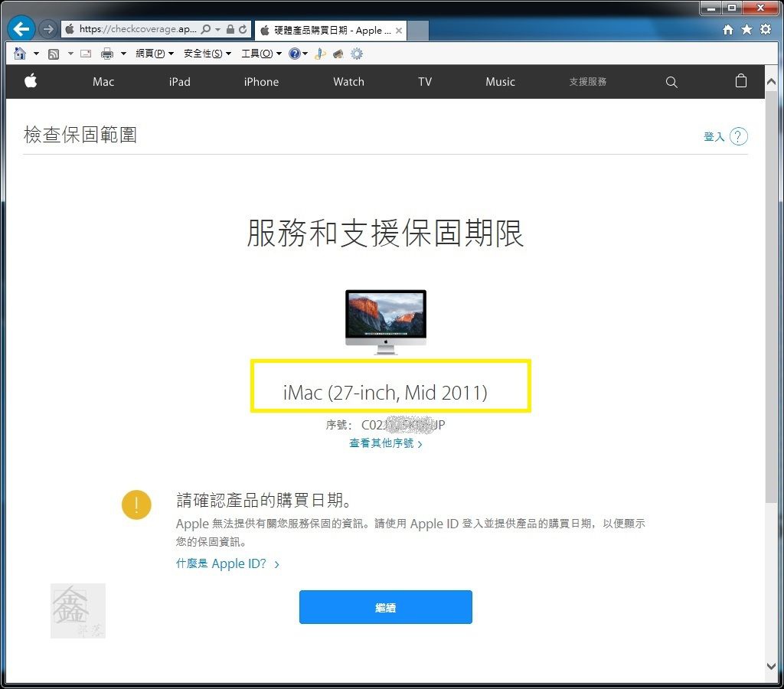
Task: Close the 硬體產品購買日期 tab
Action: tap(398, 31)
